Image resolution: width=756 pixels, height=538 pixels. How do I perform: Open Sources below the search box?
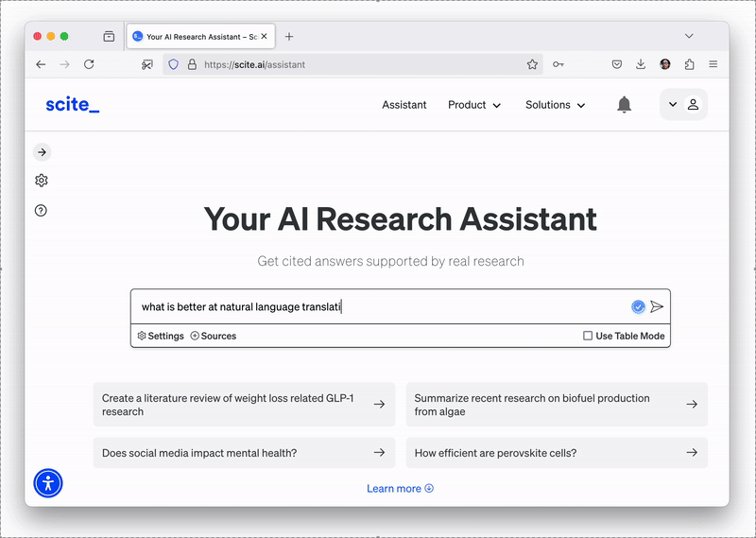214,336
